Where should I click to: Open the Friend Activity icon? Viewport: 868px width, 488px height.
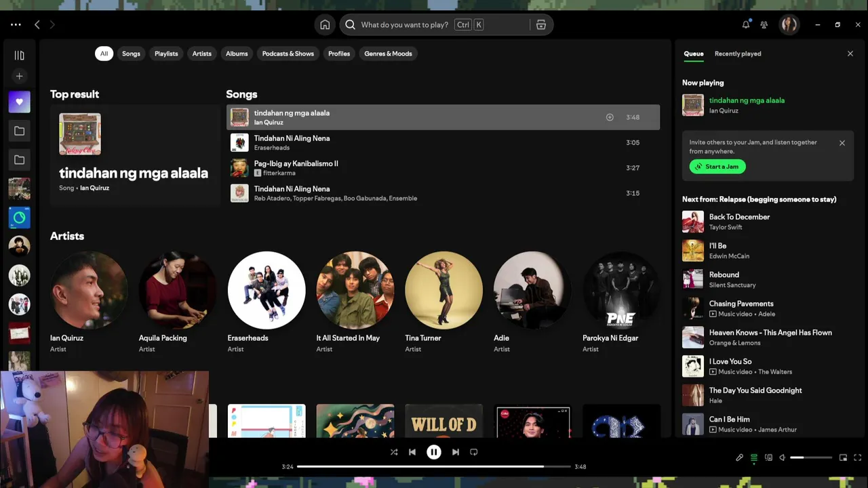(x=764, y=24)
